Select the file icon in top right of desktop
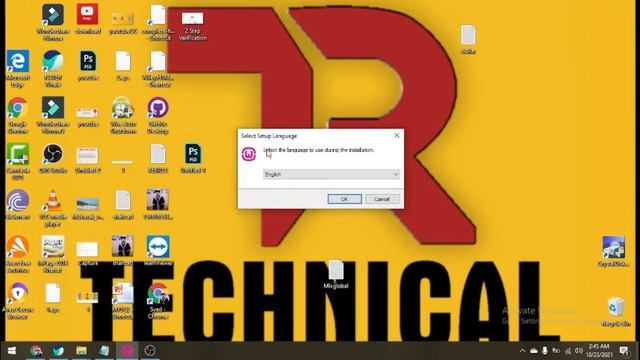Image resolution: width=640 pixels, height=360 pixels. click(468, 35)
